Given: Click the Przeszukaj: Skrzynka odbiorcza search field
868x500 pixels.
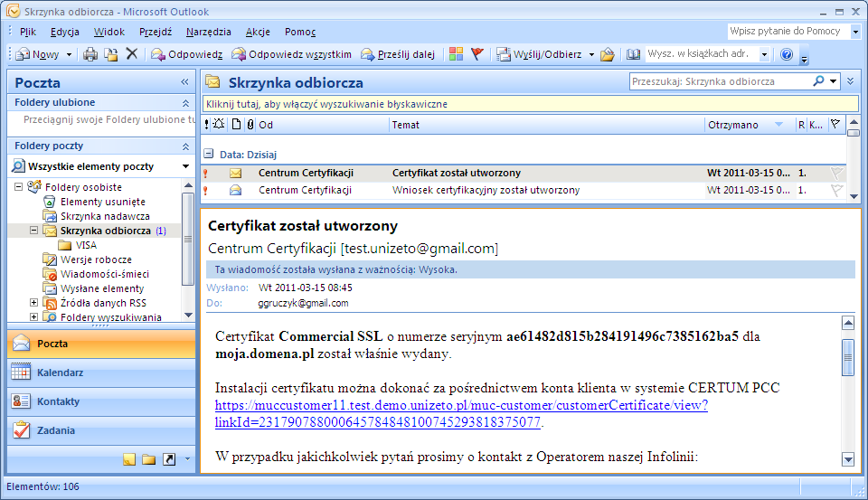Looking at the screenshot, I should [x=721, y=81].
